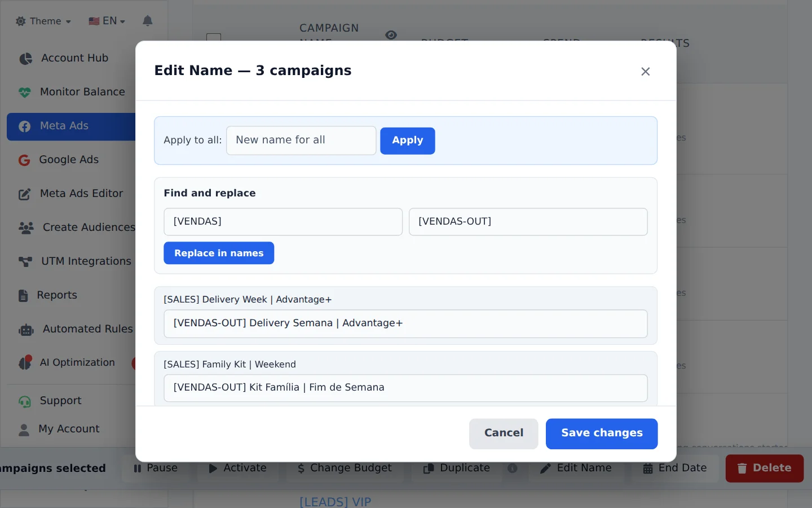The image size is (812, 508).
Task: Click the Google Ads G icon
Action: pyautogui.click(x=24, y=160)
